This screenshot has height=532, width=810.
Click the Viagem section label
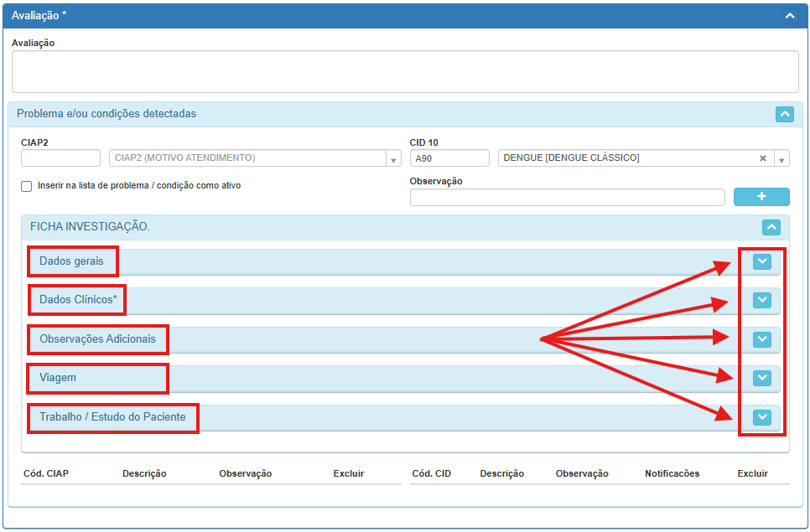58,378
